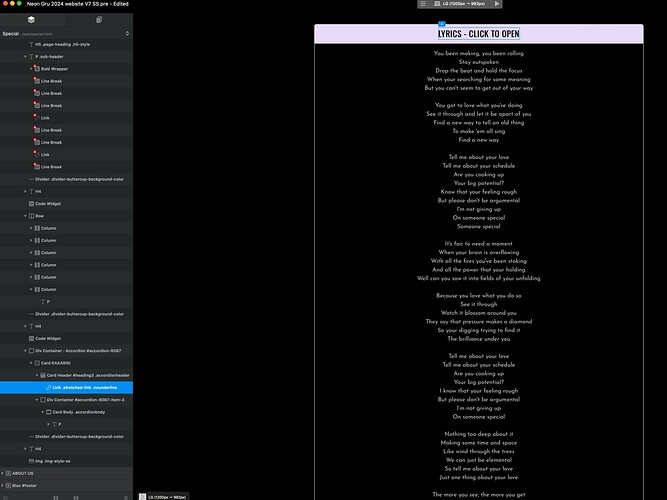Switch to the layer tree tab icon
Viewport: 667px width, 500px height.
click(x=31, y=20)
